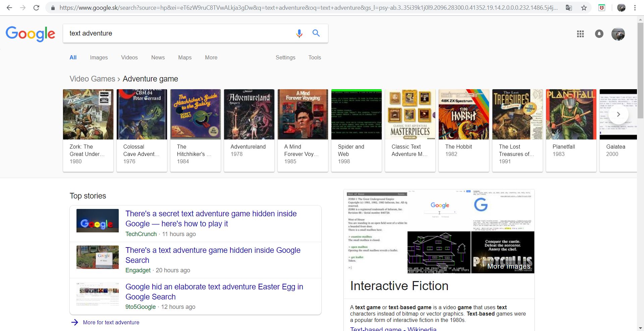Open the Zork game card
Image resolution: width=644 pixels, height=331 pixels.
coord(88,130)
